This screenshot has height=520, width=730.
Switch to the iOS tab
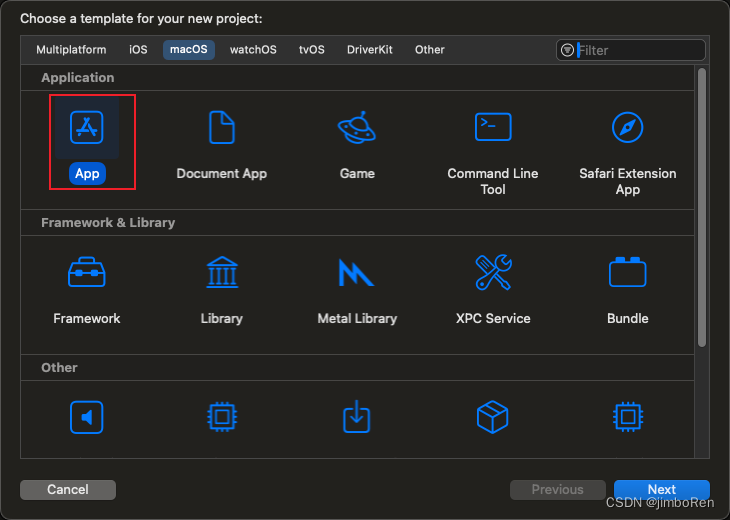coord(138,50)
